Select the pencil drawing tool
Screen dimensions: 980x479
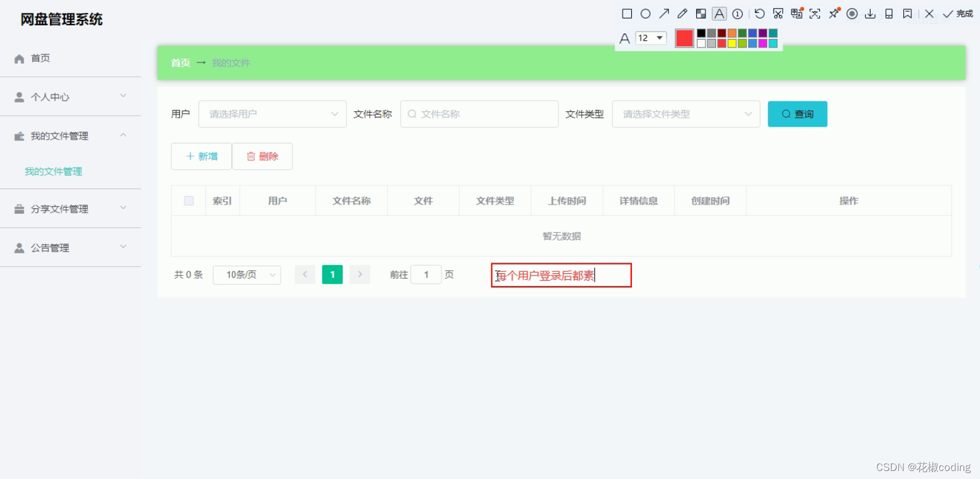683,14
